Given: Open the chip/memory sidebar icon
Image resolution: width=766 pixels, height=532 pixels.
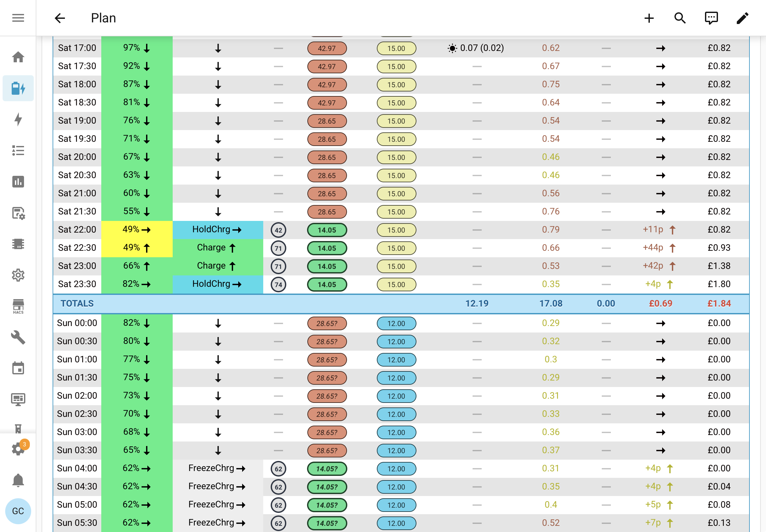Looking at the screenshot, I should tap(18, 244).
